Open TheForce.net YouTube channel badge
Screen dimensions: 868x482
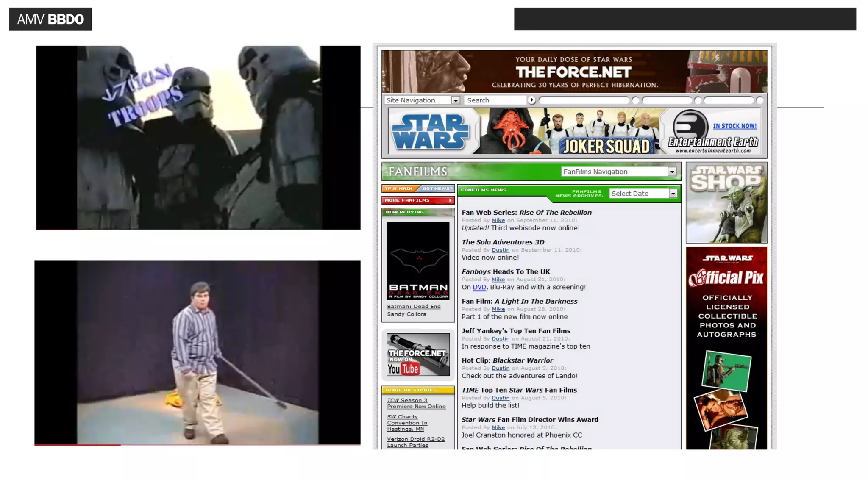point(418,355)
